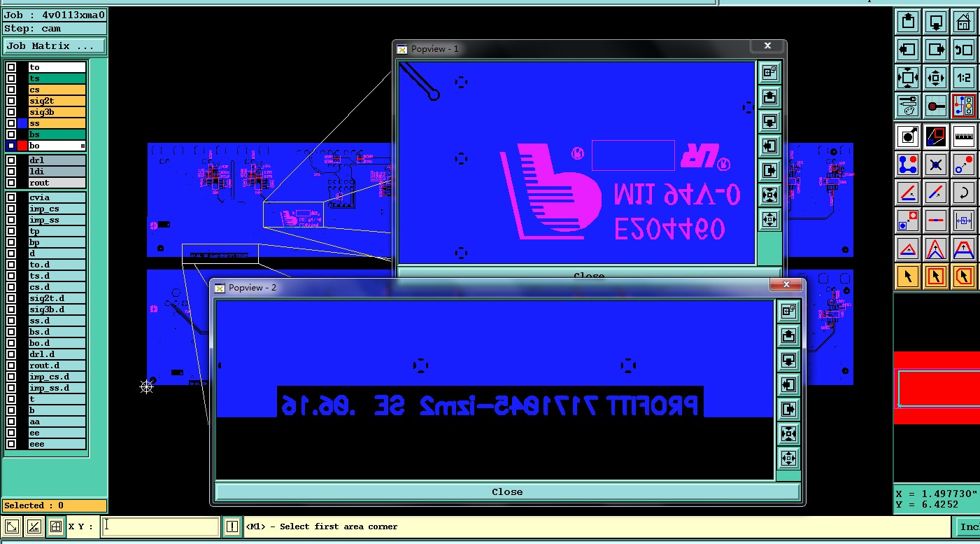
Task: Click the zoom out icon in main toolbar
Action: point(936,77)
